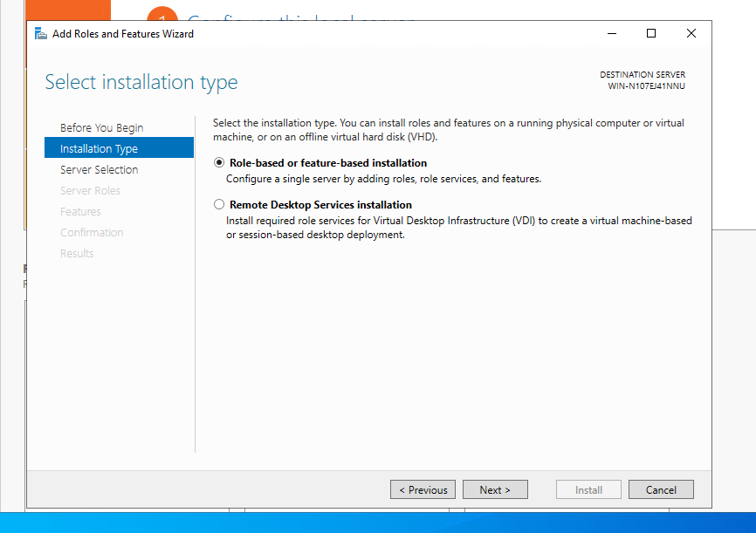The width and height of the screenshot is (756, 533).
Task: Close the Add Roles and Features Wizard
Action: point(691,34)
